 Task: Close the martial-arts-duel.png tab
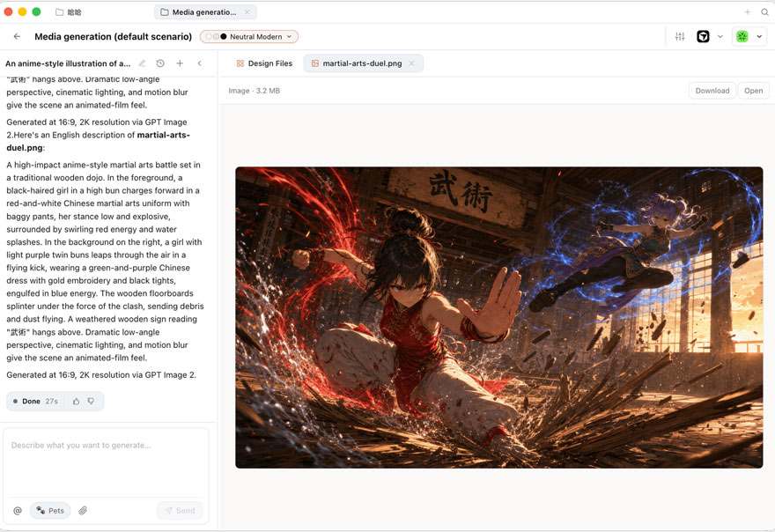[x=411, y=63]
